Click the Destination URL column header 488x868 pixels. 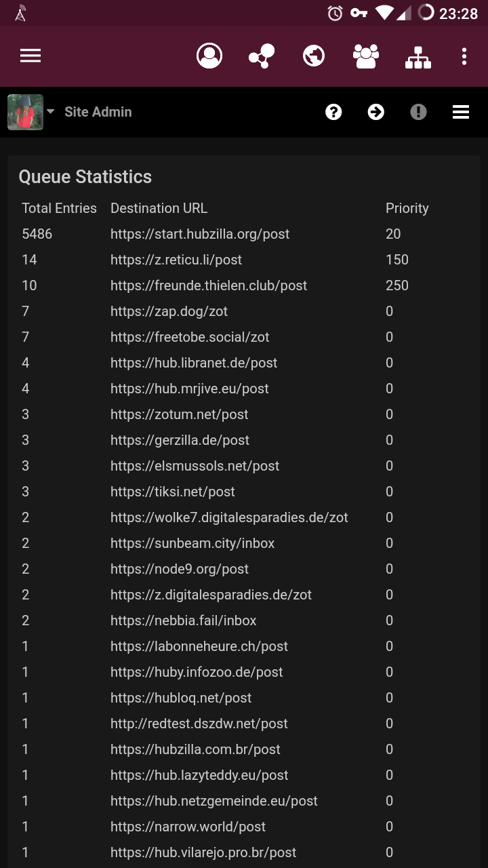click(159, 208)
